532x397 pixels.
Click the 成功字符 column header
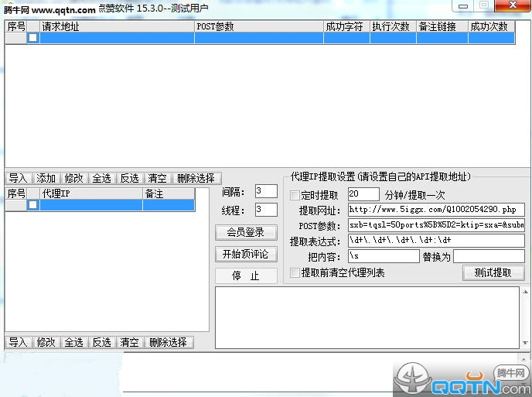point(346,26)
